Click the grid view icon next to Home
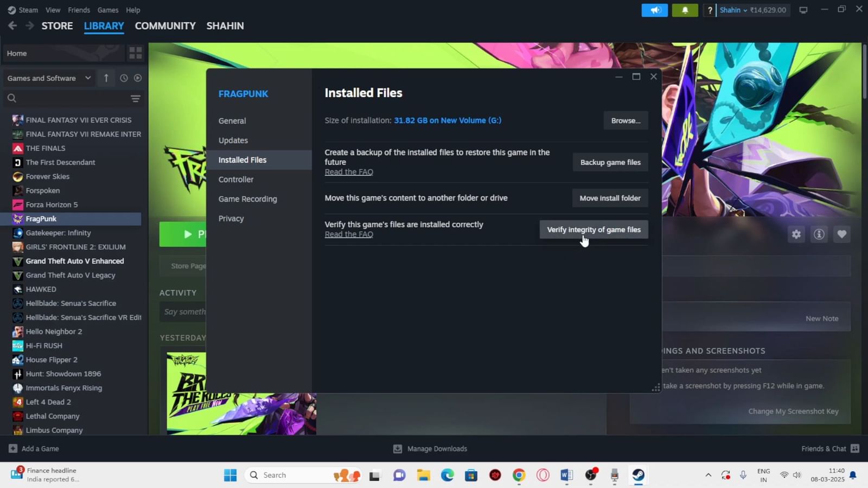The width and height of the screenshot is (868, 488). [x=136, y=53]
